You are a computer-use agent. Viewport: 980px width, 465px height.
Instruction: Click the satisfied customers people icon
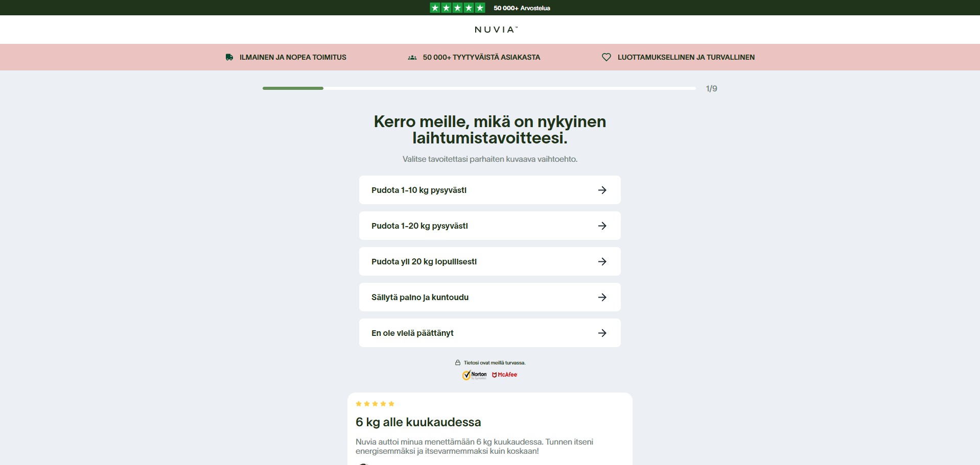(412, 58)
